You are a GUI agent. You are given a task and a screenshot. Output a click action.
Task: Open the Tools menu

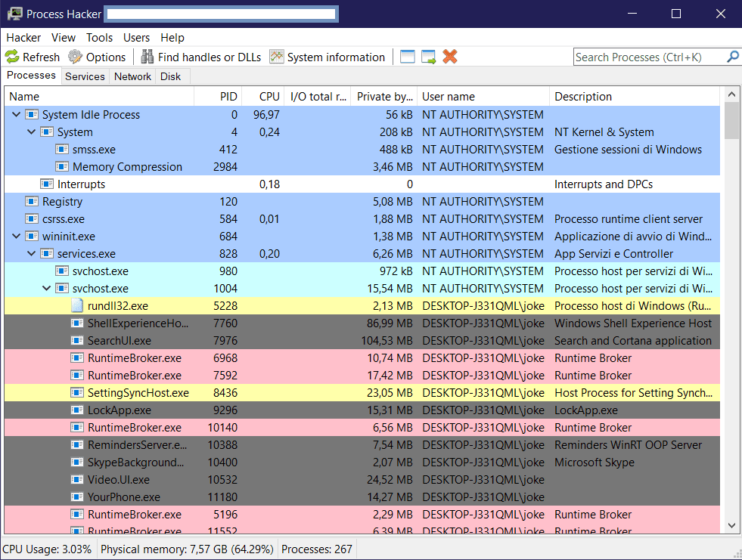pos(99,38)
